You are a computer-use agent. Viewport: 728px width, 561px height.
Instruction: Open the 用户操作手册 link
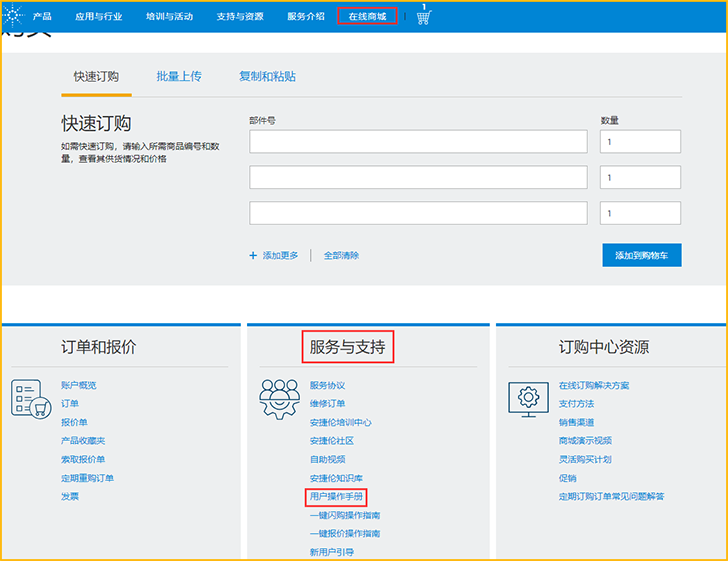pos(337,496)
